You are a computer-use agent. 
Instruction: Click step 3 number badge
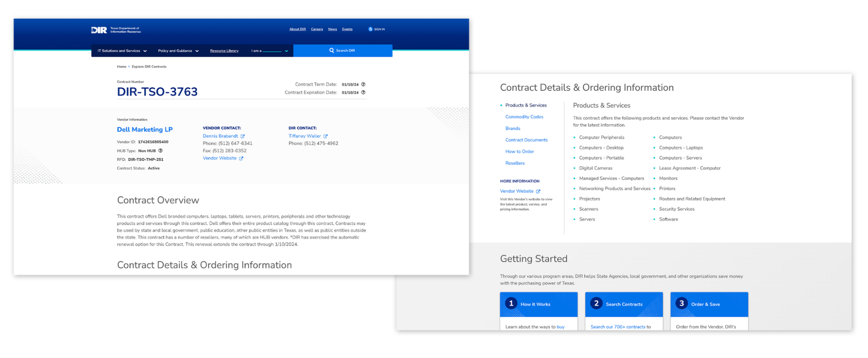click(681, 303)
